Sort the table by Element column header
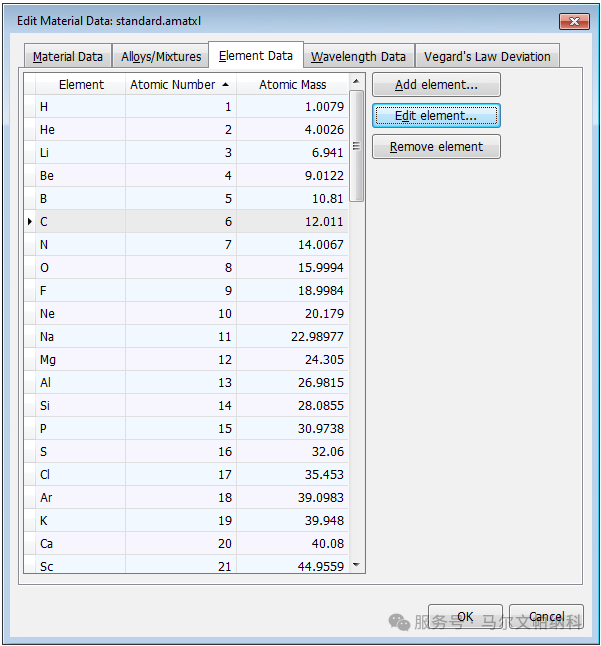 tap(81, 84)
